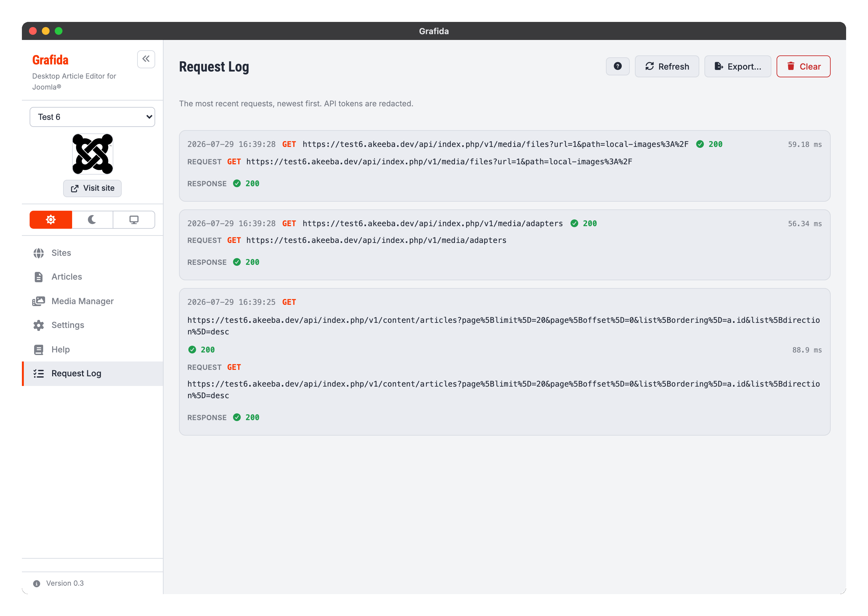Viewport: 868px width, 616px height.
Task: Click RESPONSE check icon in media/adapters entry
Action: (237, 262)
